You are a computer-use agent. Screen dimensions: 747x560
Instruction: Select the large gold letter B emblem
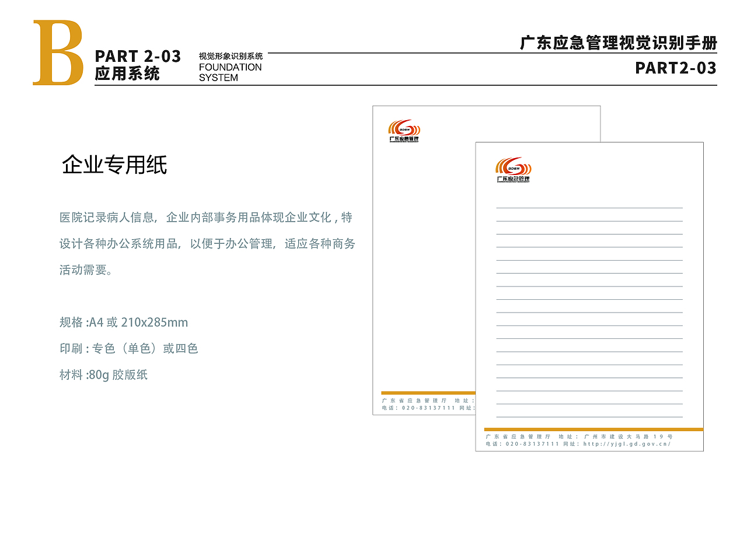(x=60, y=52)
